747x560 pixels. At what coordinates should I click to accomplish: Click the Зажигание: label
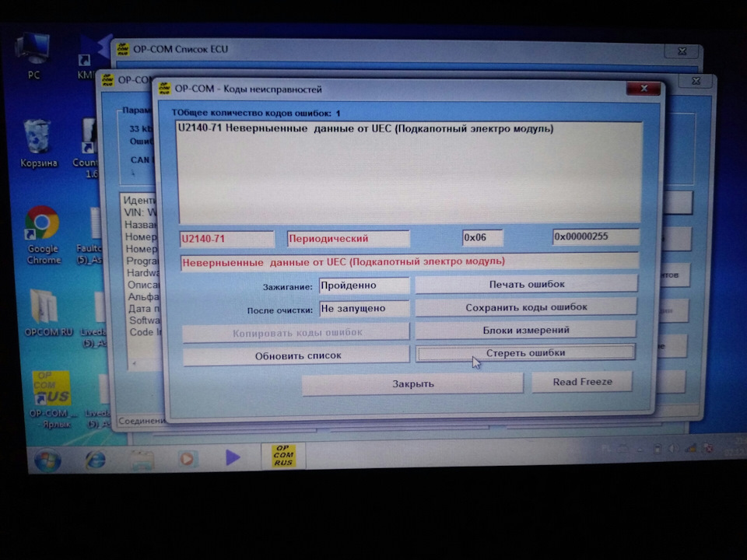point(287,287)
